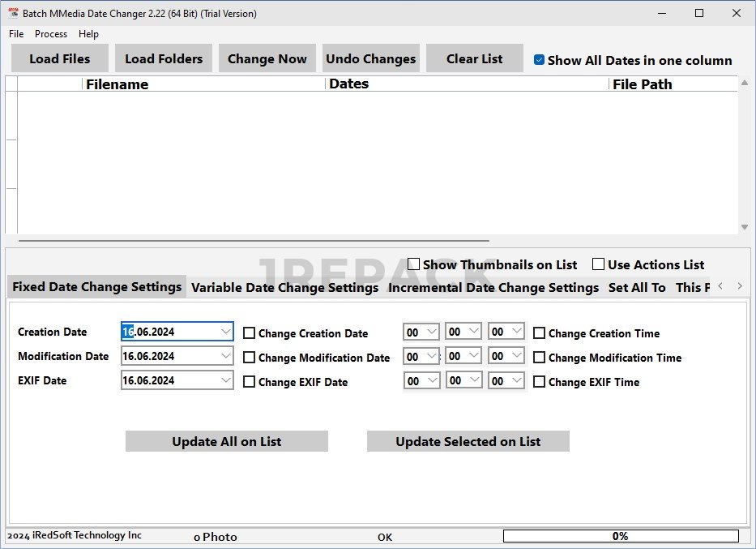
Task: Check the Change EXIF Time option
Action: [x=540, y=382]
